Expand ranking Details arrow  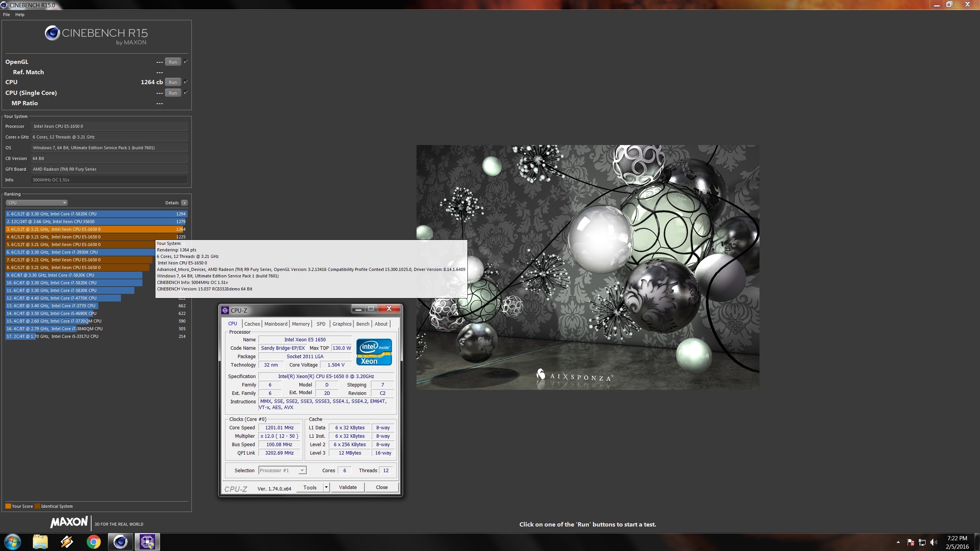click(185, 203)
